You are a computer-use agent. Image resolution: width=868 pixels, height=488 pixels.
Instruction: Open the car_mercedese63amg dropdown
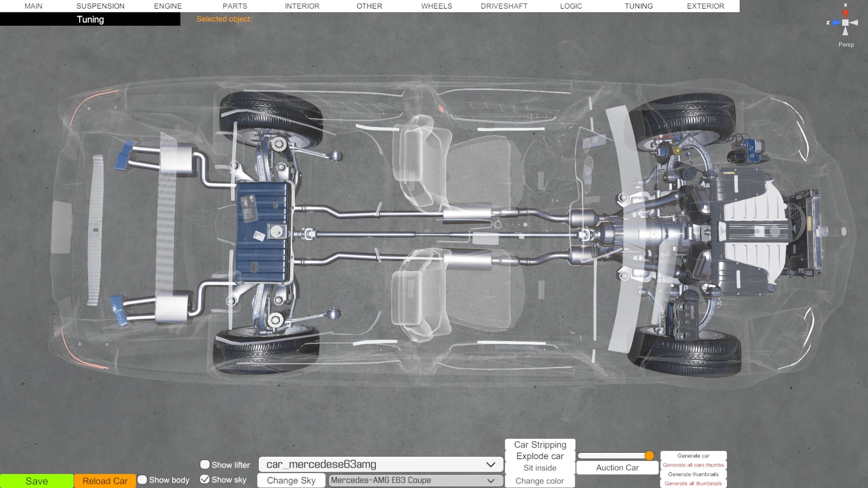[x=380, y=464]
